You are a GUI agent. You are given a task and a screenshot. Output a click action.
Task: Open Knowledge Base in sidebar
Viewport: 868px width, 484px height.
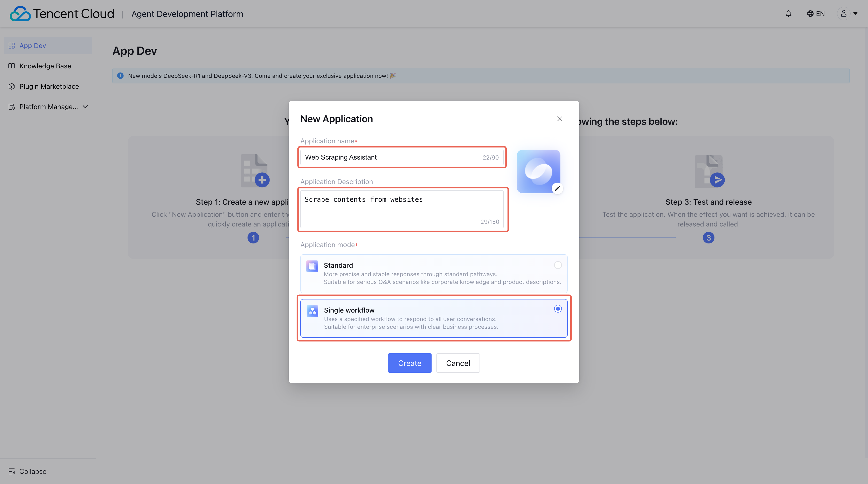pyautogui.click(x=45, y=66)
